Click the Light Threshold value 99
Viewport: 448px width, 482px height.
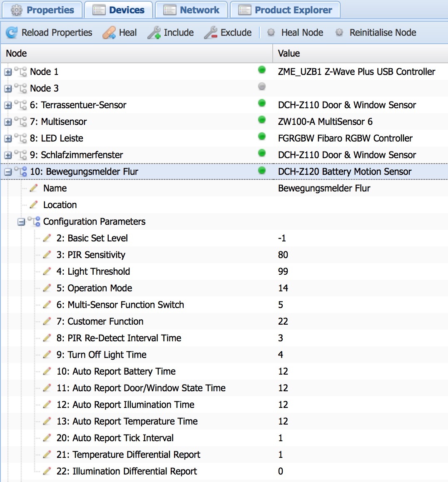coord(283,271)
